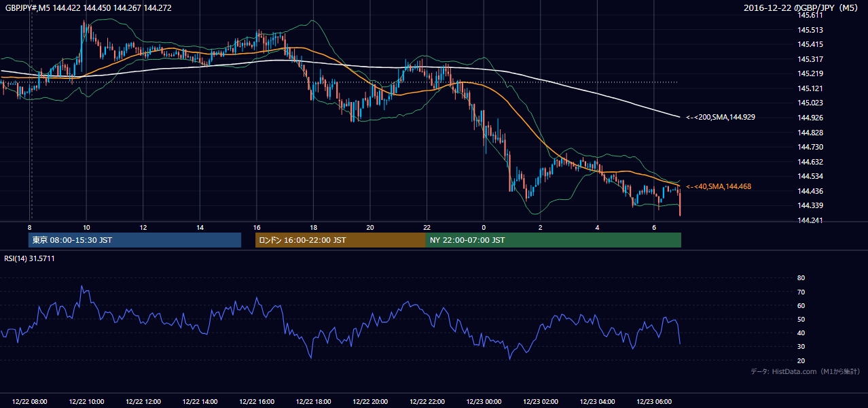
Task: Click the 12/22 16:00 date-time label
Action: tap(257, 402)
